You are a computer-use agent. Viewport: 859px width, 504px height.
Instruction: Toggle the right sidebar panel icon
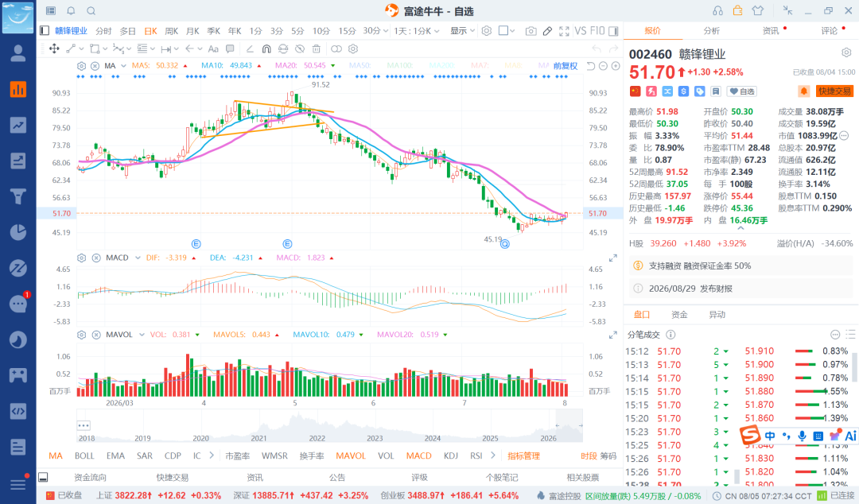(613, 31)
